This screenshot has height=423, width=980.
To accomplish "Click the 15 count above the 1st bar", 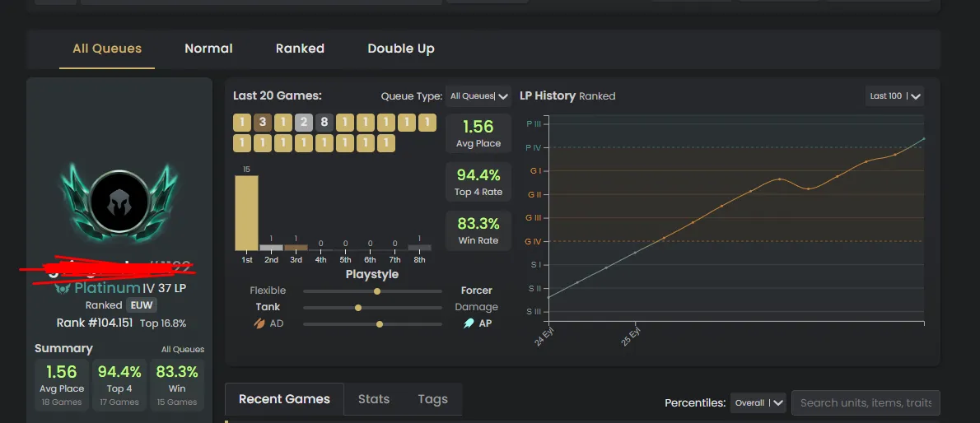I will pyautogui.click(x=246, y=170).
